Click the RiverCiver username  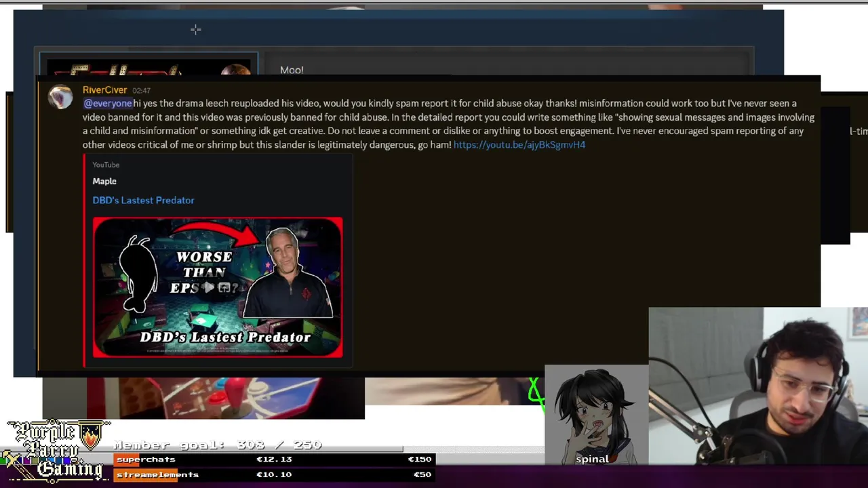tap(104, 89)
